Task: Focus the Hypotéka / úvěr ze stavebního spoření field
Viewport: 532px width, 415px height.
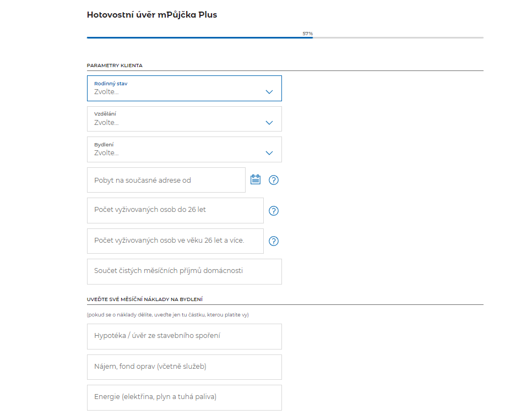Action: click(x=184, y=336)
